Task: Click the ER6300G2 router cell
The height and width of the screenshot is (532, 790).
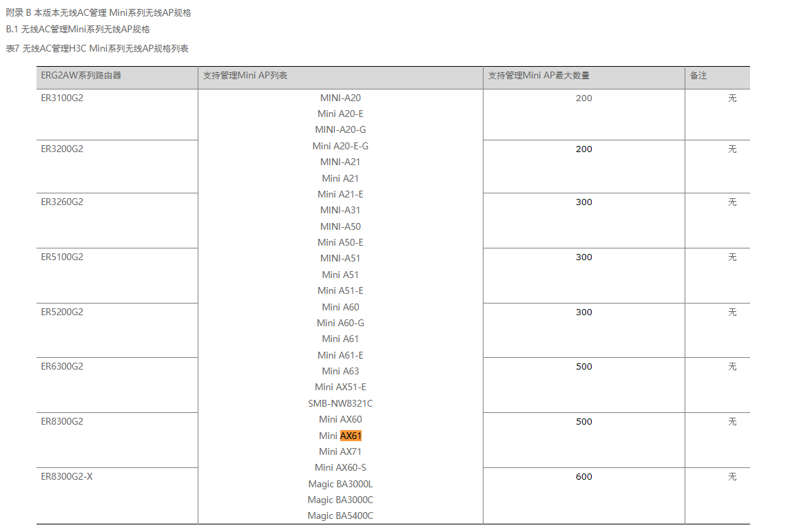Action: pyautogui.click(x=62, y=366)
